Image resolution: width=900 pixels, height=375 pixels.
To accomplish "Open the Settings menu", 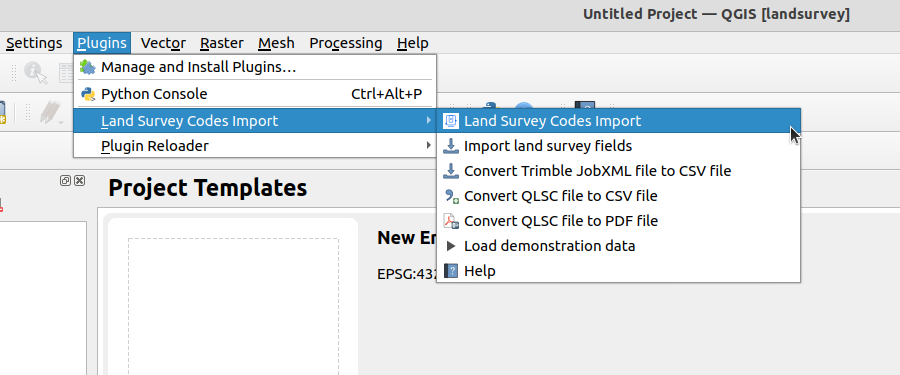I will (x=34, y=43).
